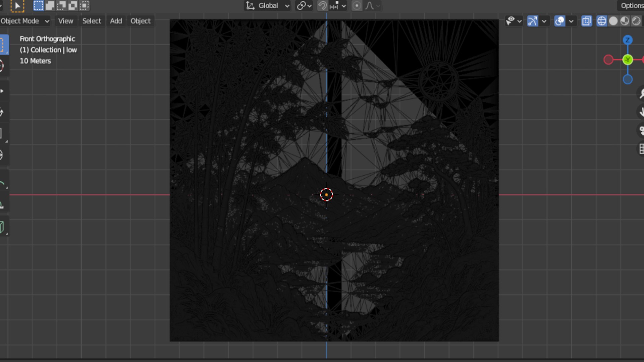This screenshot has height=362, width=644.
Task: Open the Object Mode dropdown
Action: [24, 21]
